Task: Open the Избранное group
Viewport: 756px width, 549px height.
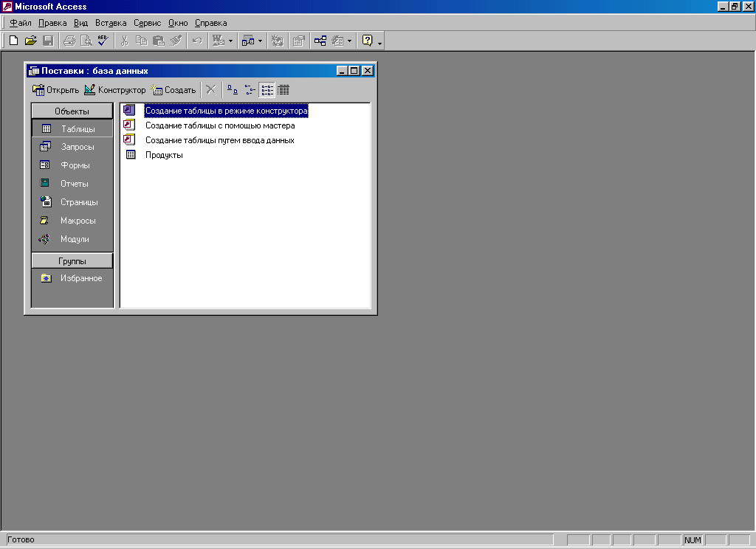Action: [72, 278]
